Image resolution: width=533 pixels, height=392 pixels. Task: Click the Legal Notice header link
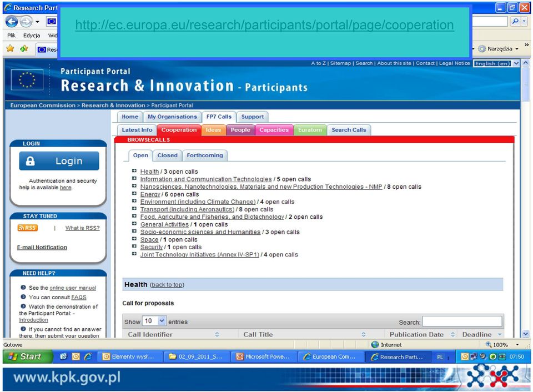455,63
